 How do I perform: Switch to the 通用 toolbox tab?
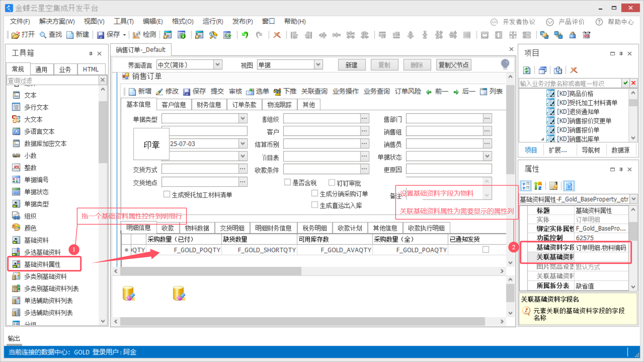click(41, 69)
